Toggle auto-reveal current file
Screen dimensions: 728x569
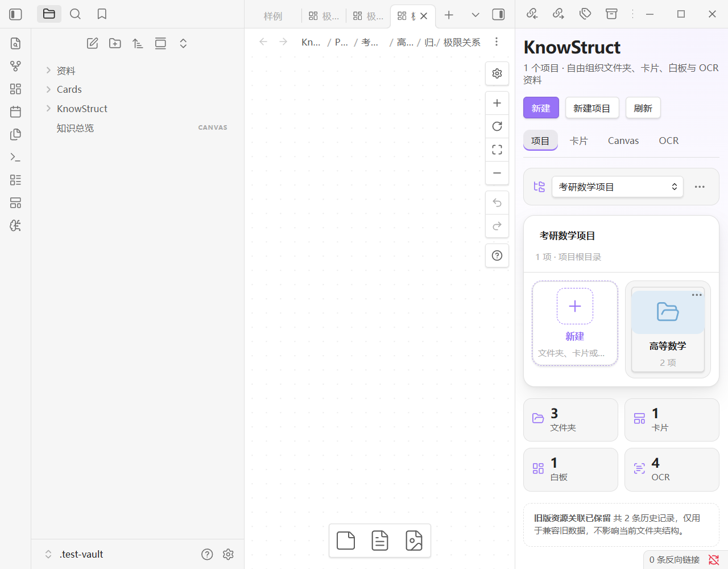tap(160, 43)
